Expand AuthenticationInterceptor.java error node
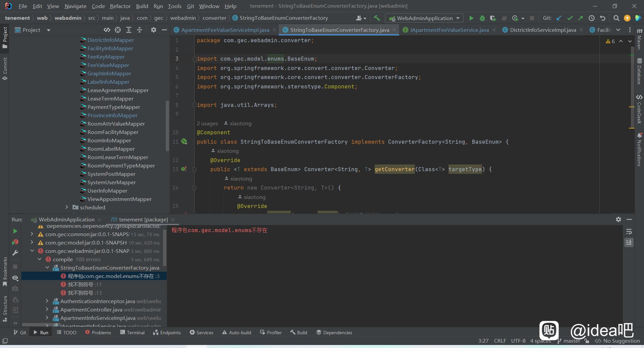 (47, 301)
